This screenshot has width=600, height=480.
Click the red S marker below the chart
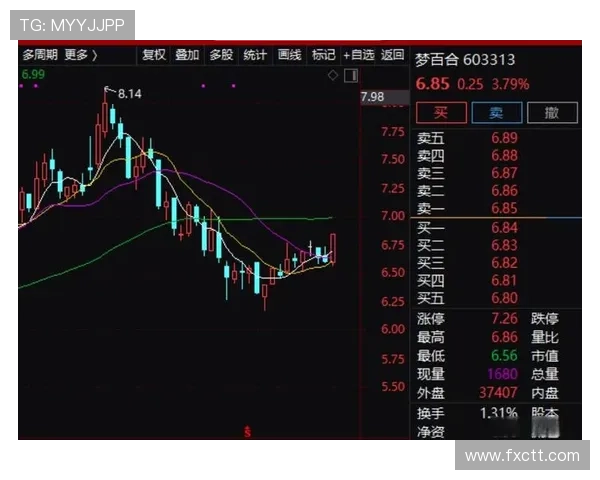click(x=246, y=431)
